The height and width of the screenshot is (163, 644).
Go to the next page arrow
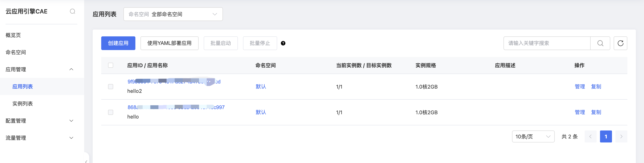621,136
